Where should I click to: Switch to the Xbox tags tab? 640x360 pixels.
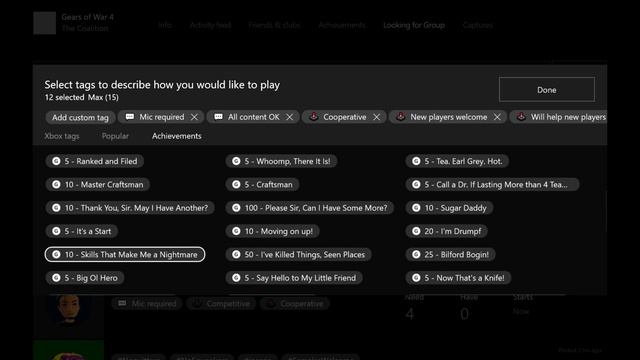[62, 136]
